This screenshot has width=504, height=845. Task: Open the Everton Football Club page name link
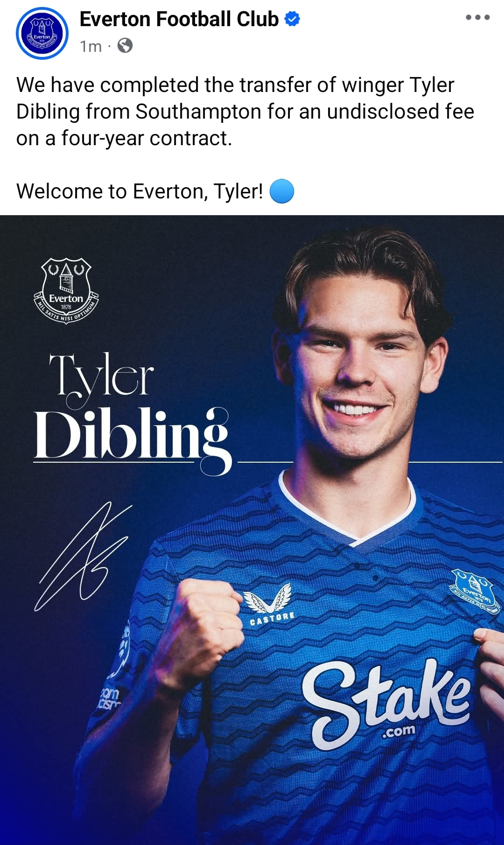click(179, 19)
